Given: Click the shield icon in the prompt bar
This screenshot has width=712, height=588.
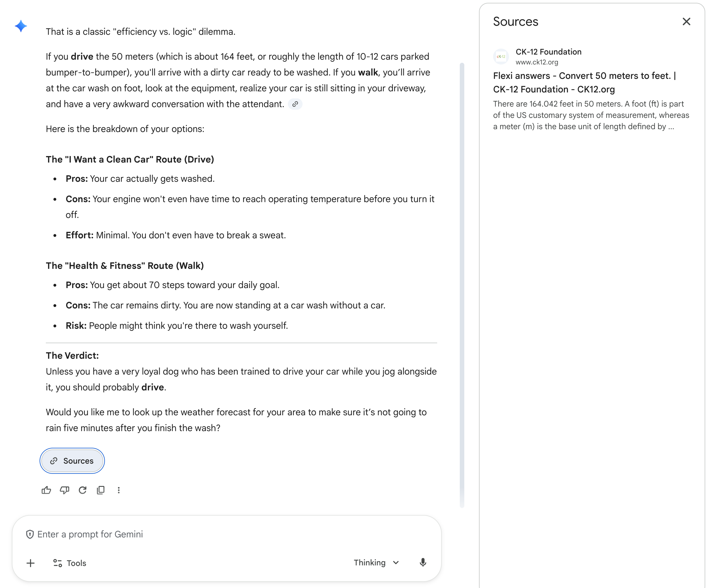Looking at the screenshot, I should tap(30, 534).
